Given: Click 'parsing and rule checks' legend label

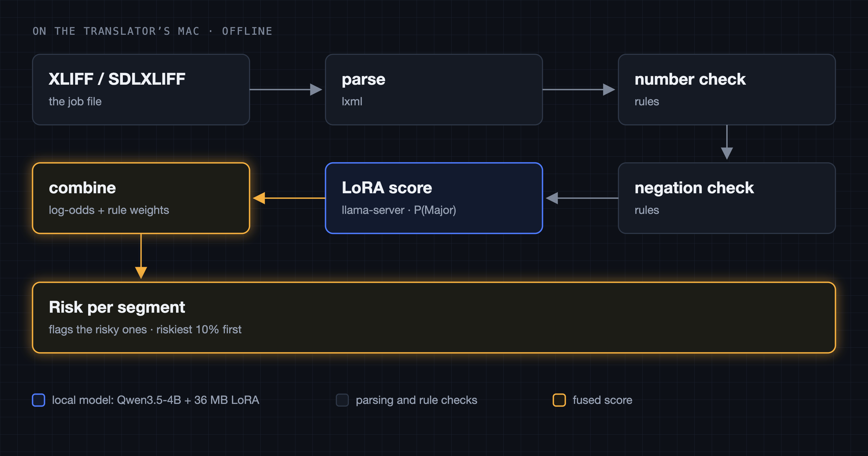Looking at the screenshot, I should (416, 400).
